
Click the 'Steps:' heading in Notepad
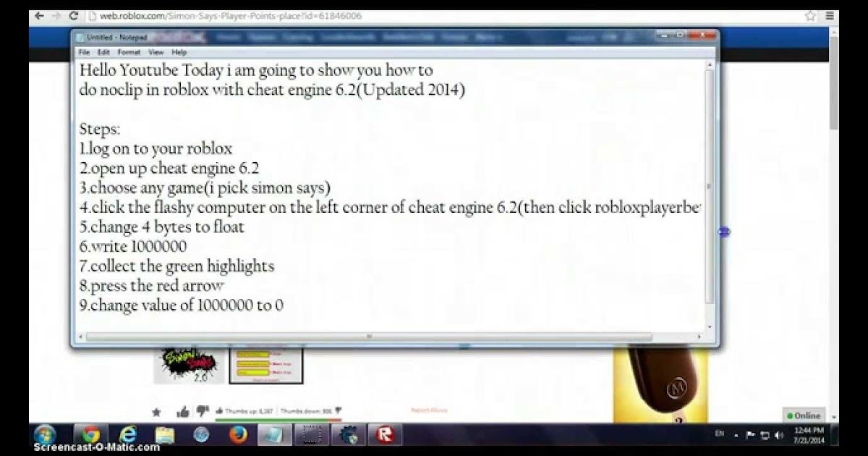pos(100,130)
